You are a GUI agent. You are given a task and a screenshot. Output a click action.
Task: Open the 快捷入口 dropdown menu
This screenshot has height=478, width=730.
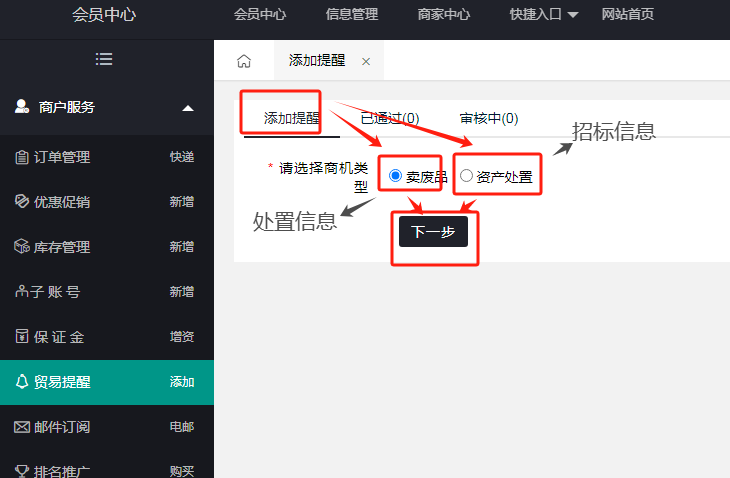tap(544, 14)
